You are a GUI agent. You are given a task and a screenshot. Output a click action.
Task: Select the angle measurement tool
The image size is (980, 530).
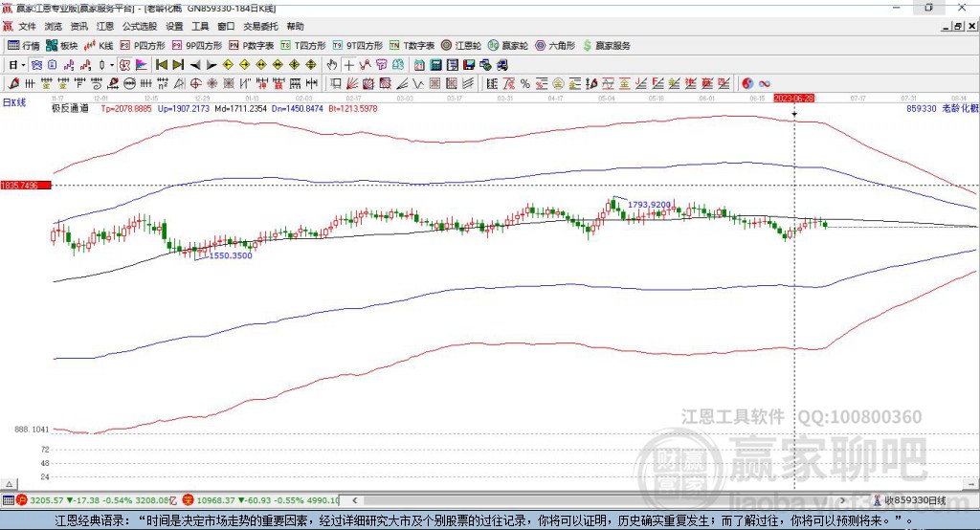coord(179,83)
